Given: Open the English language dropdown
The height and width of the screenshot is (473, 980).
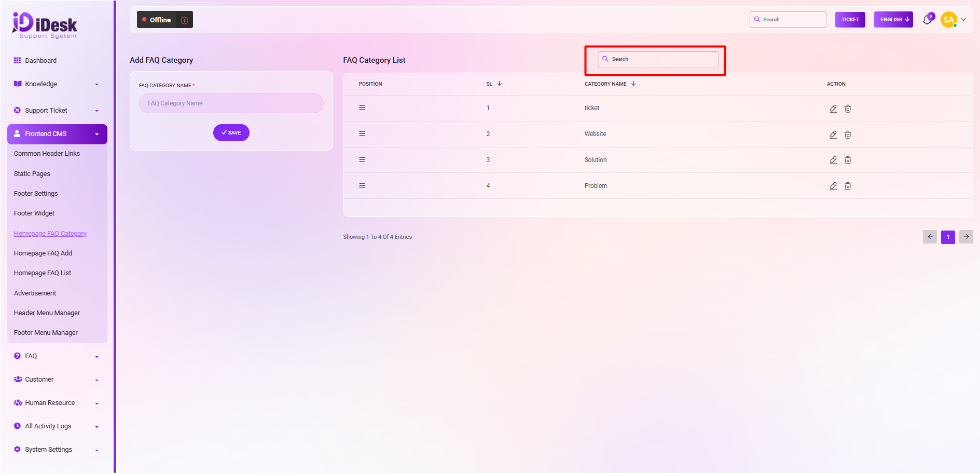Looking at the screenshot, I should tap(893, 20).
